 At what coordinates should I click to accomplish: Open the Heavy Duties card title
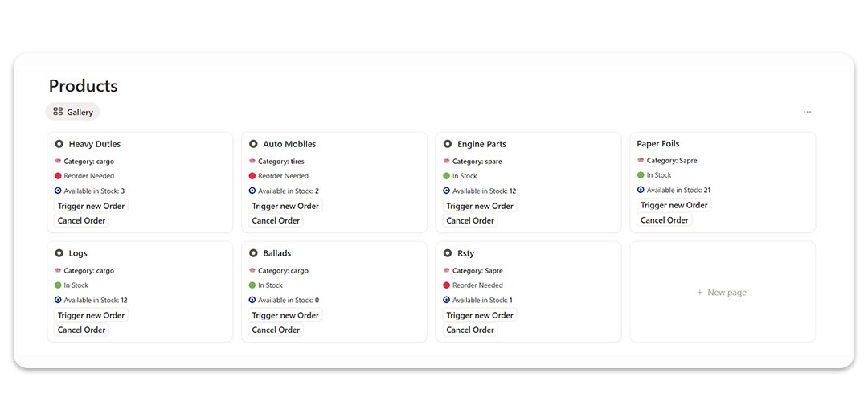click(x=95, y=144)
